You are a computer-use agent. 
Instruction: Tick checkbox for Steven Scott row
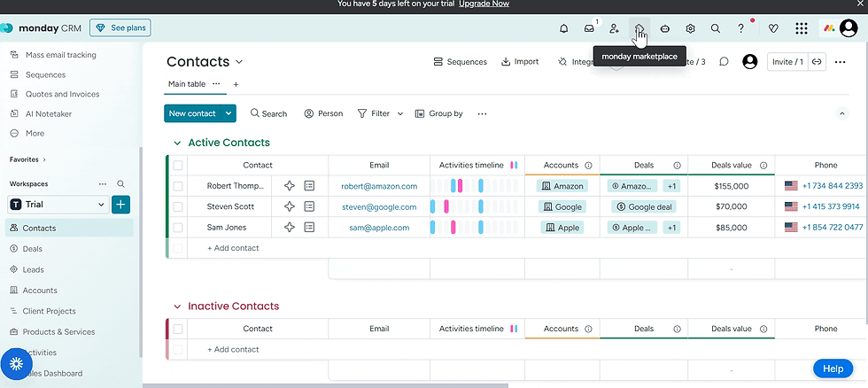tap(178, 206)
